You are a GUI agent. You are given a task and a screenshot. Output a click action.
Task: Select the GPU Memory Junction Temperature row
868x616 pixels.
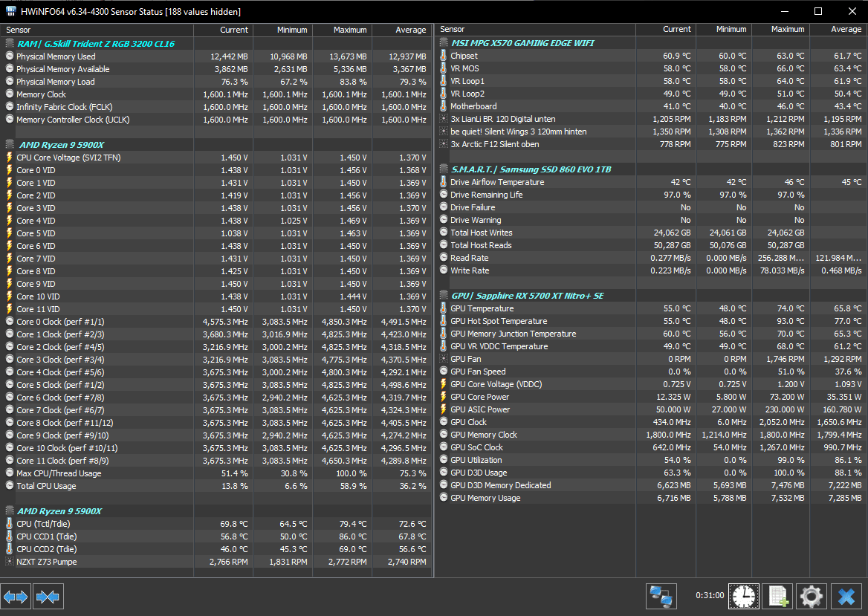point(651,334)
